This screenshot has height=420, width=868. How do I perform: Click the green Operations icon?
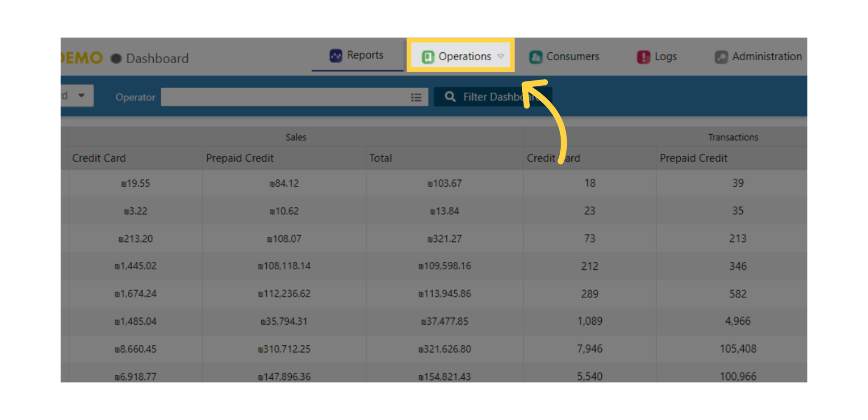point(428,57)
